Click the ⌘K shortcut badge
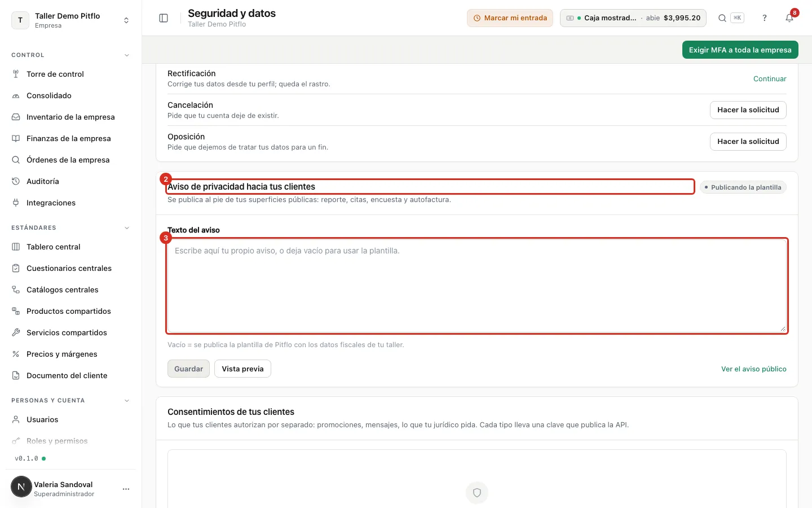 tap(737, 18)
